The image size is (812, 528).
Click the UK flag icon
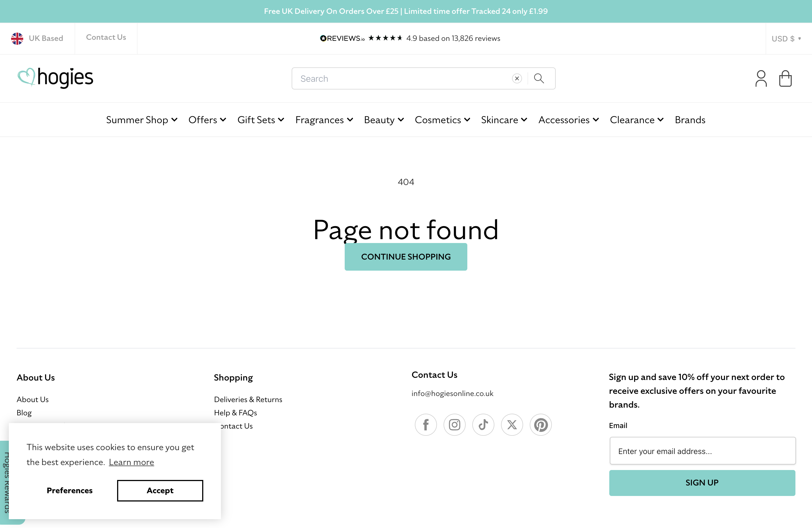(17, 38)
